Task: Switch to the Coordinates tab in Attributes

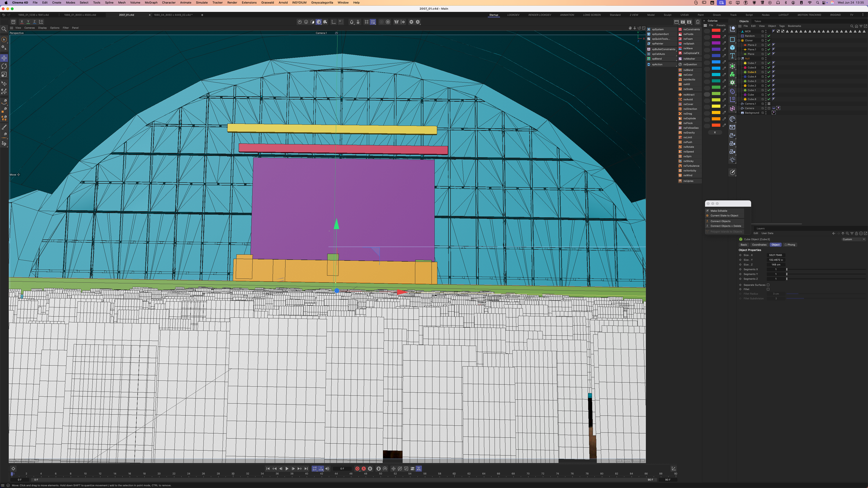Action: (759, 245)
